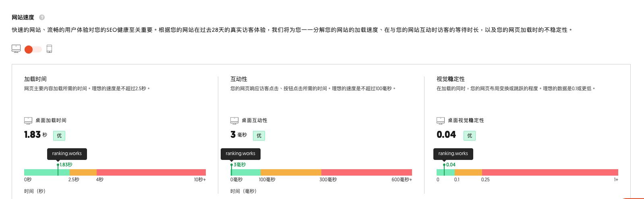Click the 加载时间 section heading

click(35, 79)
